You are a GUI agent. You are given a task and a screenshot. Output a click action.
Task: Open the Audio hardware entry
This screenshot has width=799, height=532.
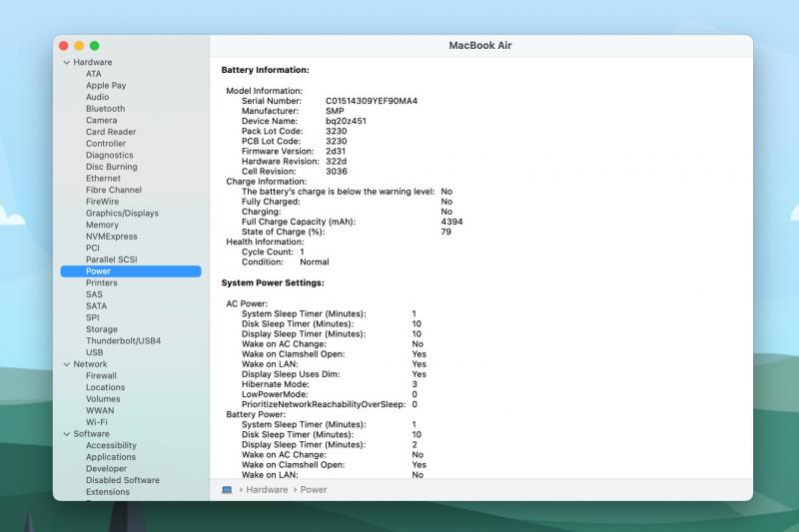97,97
